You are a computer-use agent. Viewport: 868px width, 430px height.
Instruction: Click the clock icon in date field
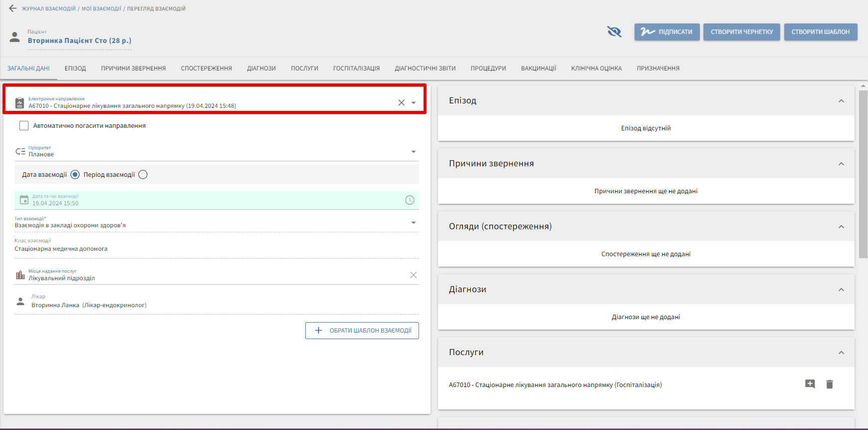[x=410, y=200]
